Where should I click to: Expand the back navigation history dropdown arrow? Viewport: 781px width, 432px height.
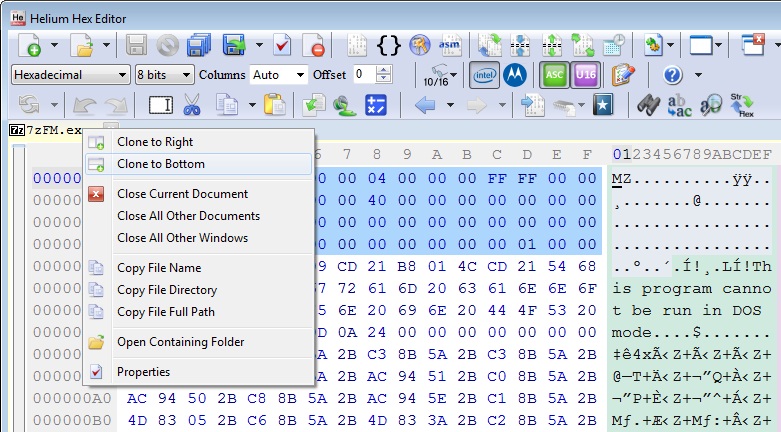(x=450, y=105)
